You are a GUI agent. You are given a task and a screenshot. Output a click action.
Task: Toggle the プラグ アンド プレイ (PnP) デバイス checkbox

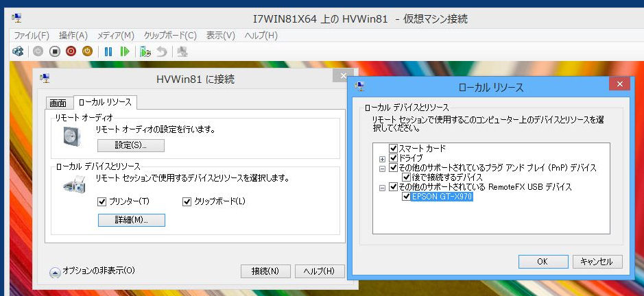394,168
